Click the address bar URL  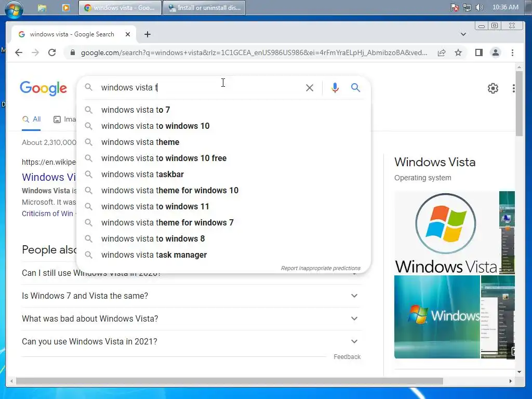coord(254,52)
